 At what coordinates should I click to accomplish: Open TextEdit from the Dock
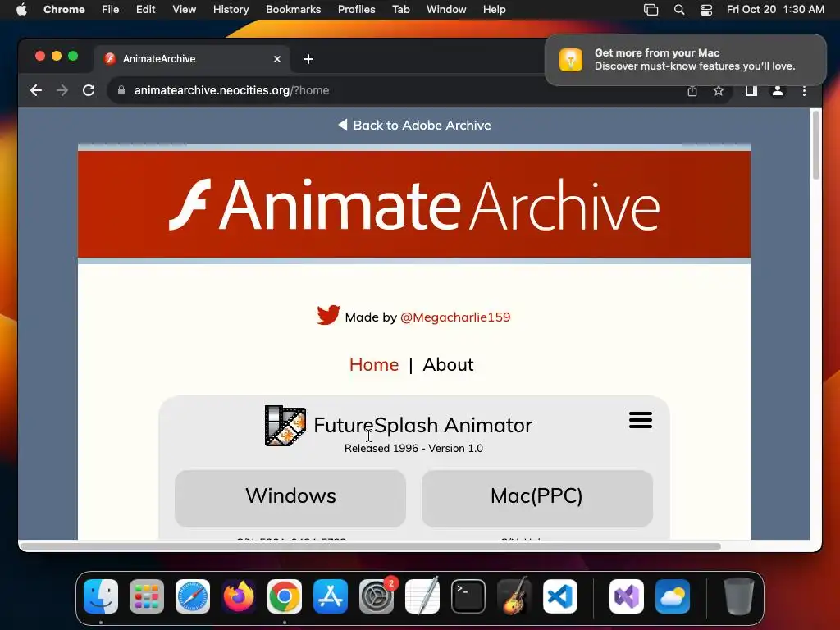[422, 596]
